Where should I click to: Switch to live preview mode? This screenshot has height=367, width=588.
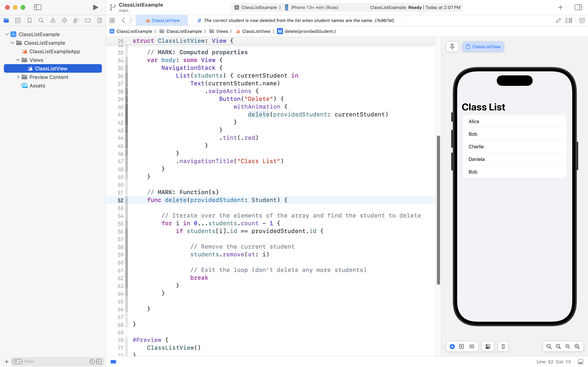(452, 346)
